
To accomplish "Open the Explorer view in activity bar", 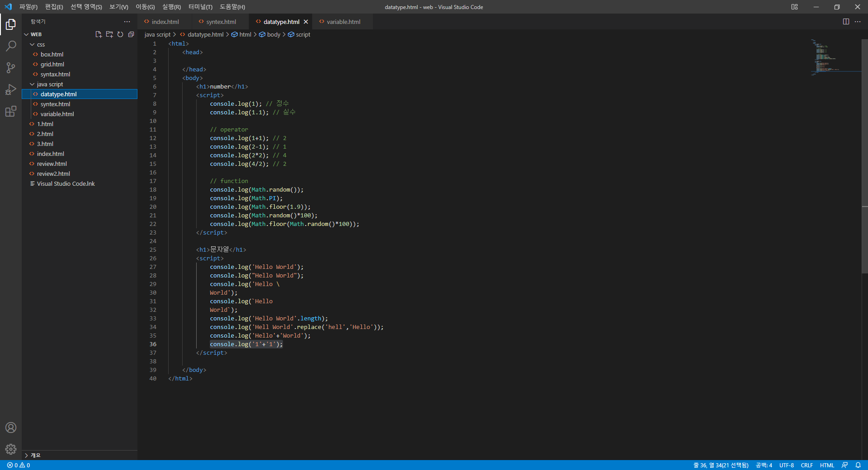I will click(x=11, y=24).
